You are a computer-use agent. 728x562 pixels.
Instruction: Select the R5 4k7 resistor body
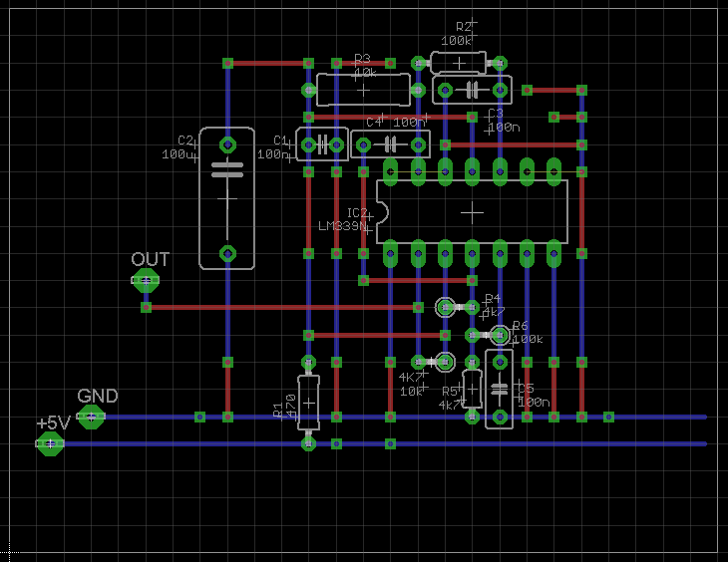(x=473, y=388)
